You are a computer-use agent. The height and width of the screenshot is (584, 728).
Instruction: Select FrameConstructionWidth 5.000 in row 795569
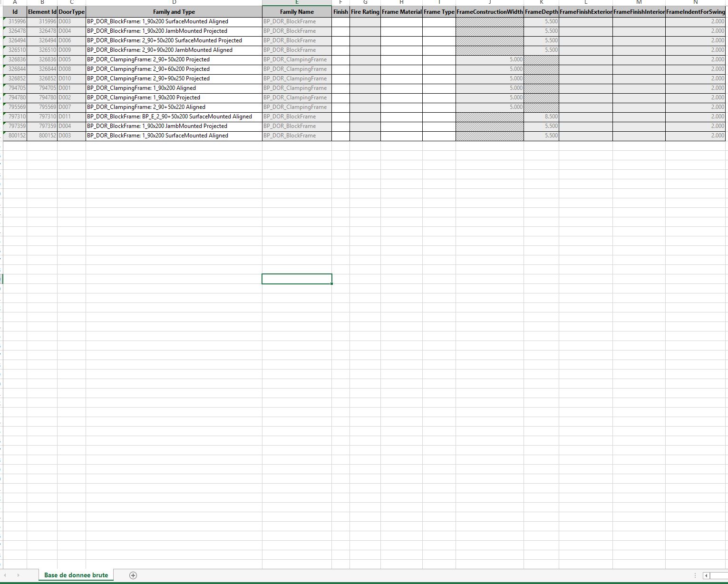pos(490,107)
